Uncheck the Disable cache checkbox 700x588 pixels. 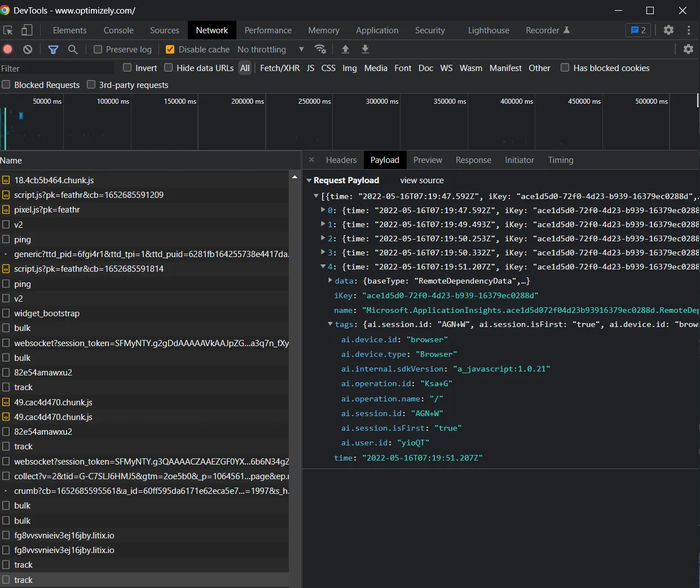[x=170, y=50]
